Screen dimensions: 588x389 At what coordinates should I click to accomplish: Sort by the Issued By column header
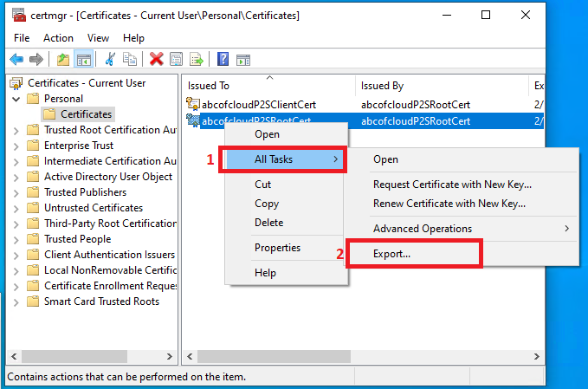pyautogui.click(x=442, y=86)
